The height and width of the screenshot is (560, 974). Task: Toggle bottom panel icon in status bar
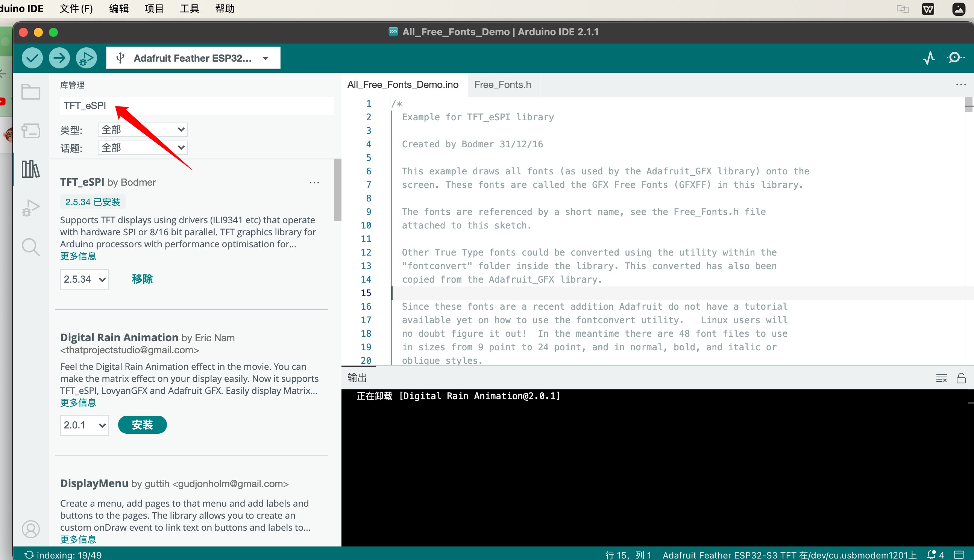(x=959, y=555)
